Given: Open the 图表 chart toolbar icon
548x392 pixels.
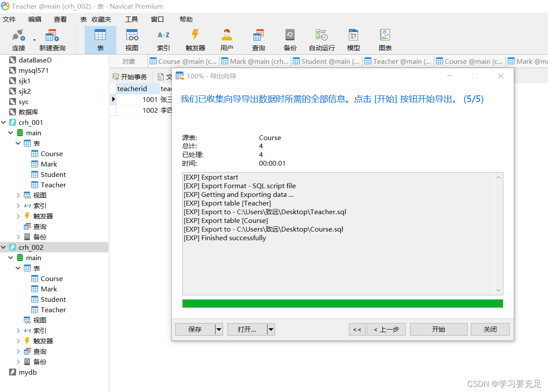Looking at the screenshot, I should (x=385, y=40).
